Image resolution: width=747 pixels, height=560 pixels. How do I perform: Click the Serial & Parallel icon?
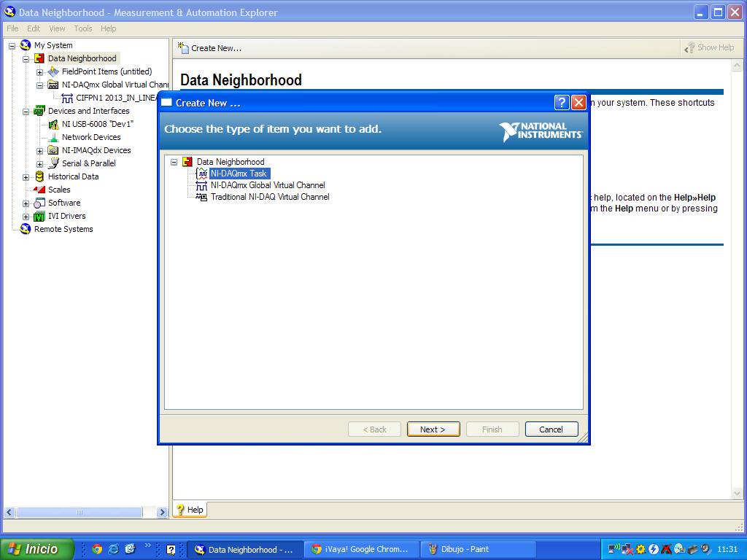coord(53,163)
